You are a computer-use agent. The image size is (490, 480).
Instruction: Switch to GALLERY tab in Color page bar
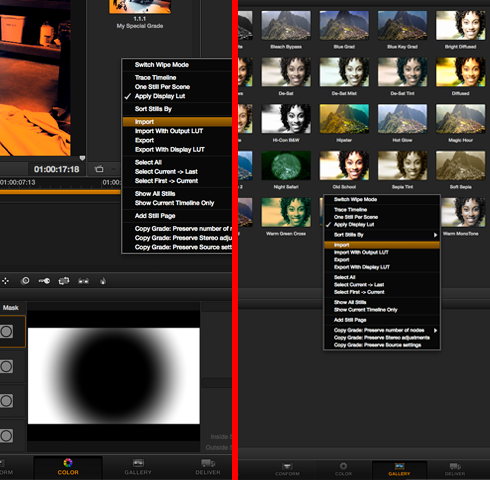[138, 467]
